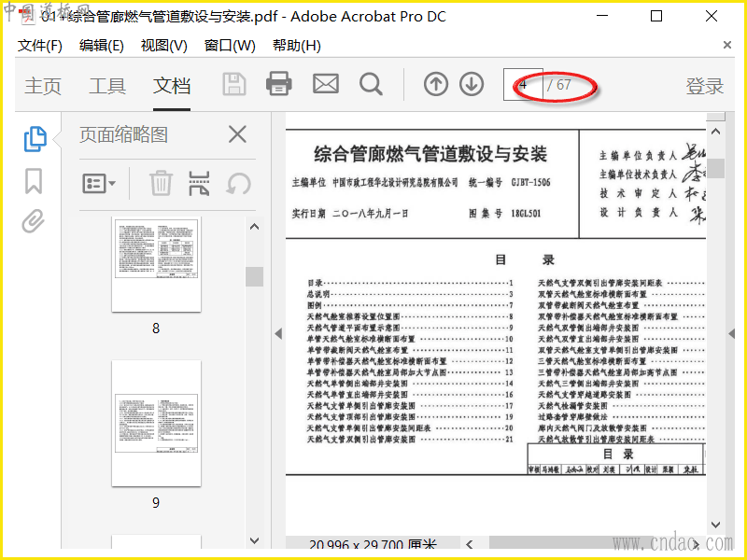Expand the right tools pane arrow
747x560 pixels.
pyautogui.click(x=732, y=334)
